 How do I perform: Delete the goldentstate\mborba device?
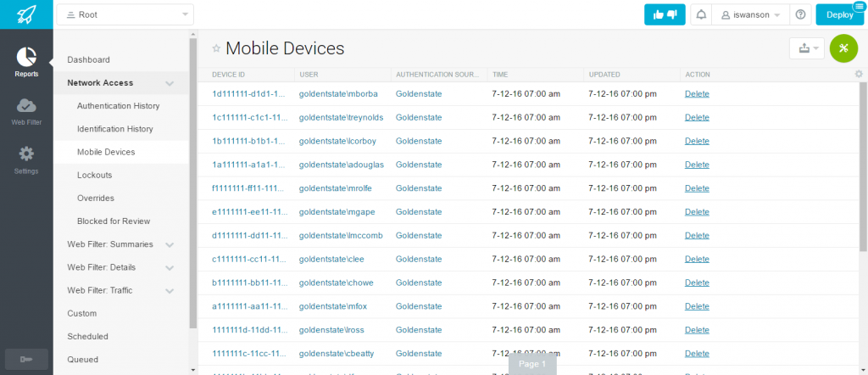697,94
